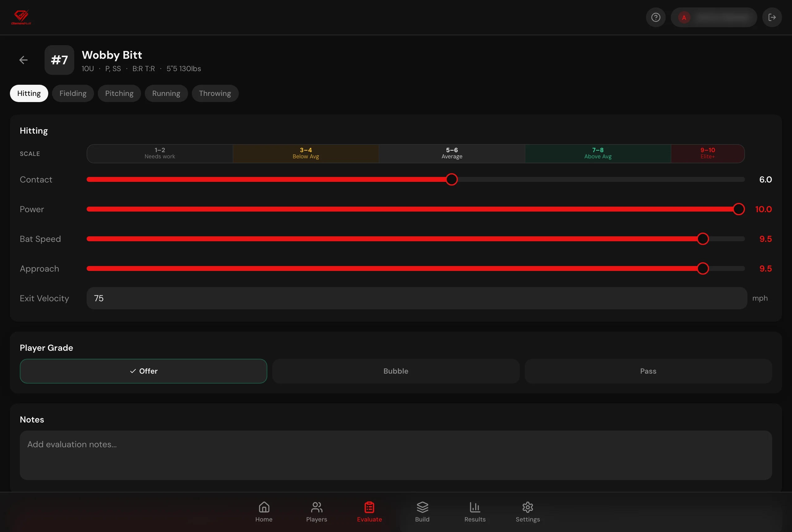Click the mph unit label
Viewport: 792px width, 532px height.
tap(760, 298)
